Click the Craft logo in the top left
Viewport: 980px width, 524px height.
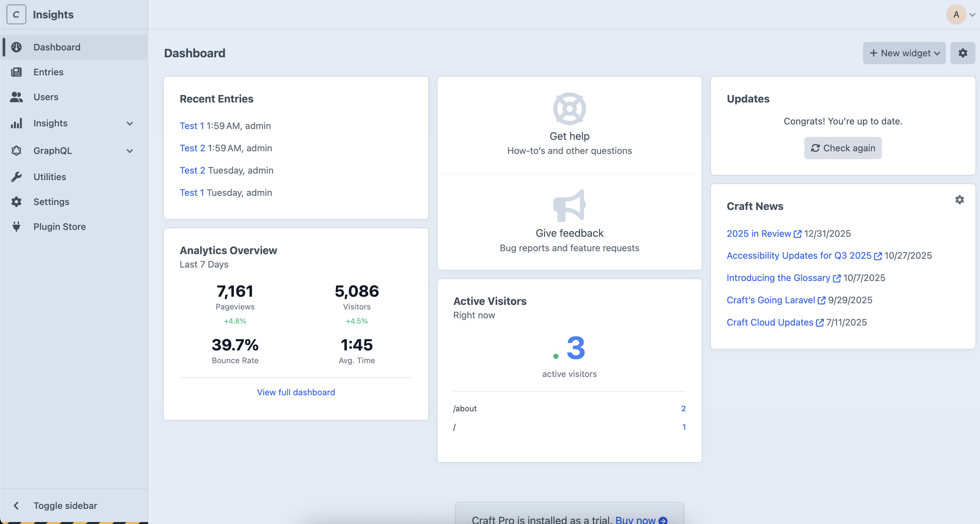point(16,14)
